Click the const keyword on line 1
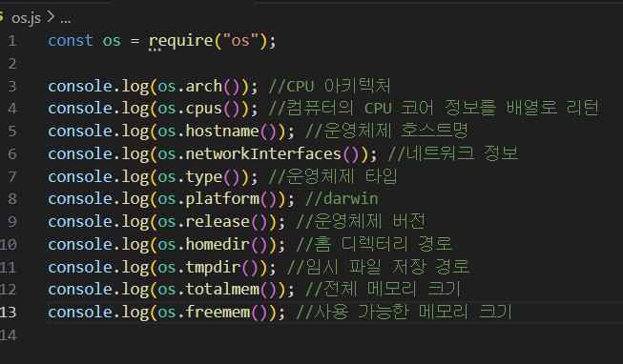The height and width of the screenshot is (364, 623). pyautogui.click(x=71, y=40)
